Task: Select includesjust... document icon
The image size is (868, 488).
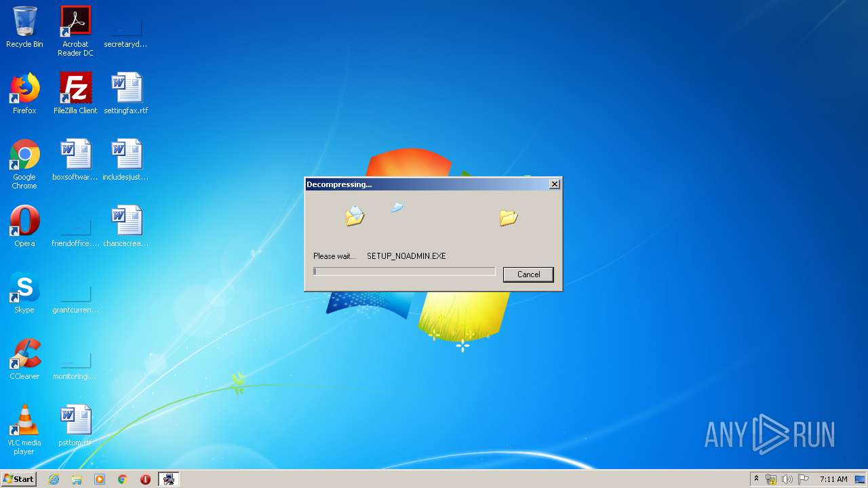Action: pos(125,160)
